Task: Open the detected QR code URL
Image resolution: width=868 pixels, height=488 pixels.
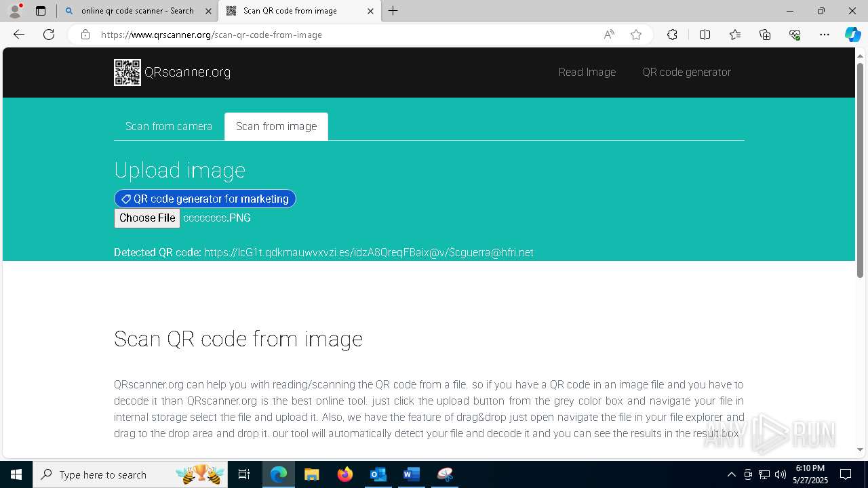Action: point(369,253)
